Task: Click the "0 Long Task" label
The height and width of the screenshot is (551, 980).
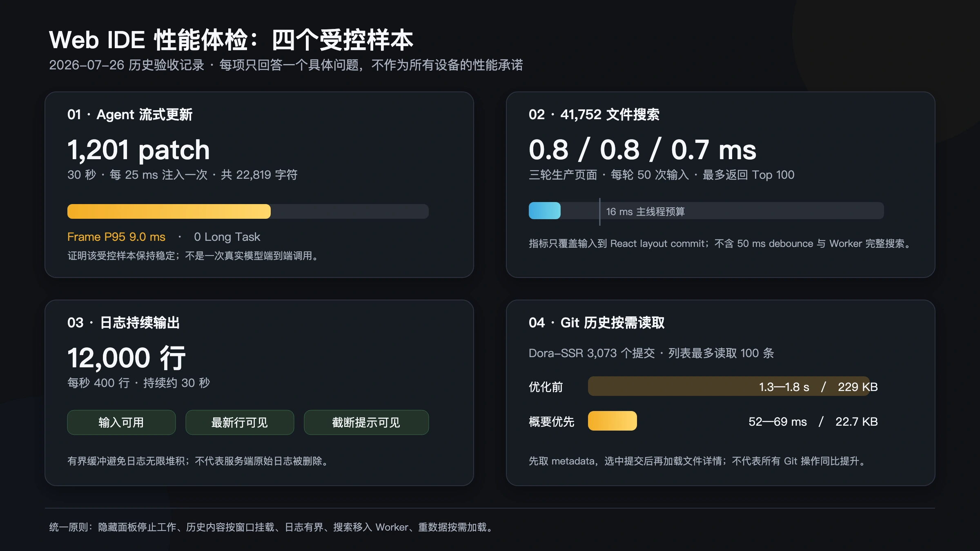Action: 227,237
